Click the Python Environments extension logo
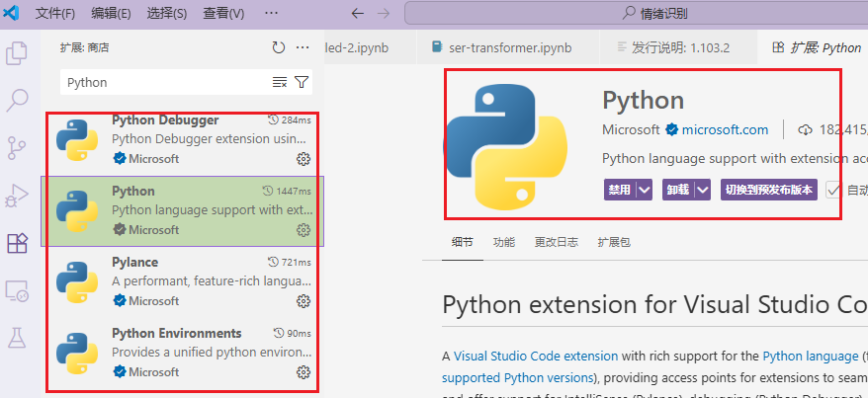The image size is (868, 398). coord(77,354)
